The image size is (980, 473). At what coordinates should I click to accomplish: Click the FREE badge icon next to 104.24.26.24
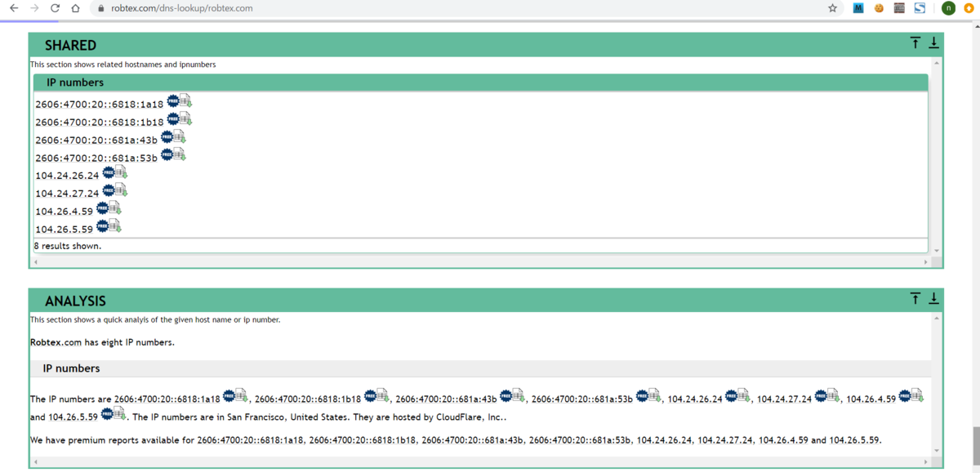pos(109,172)
